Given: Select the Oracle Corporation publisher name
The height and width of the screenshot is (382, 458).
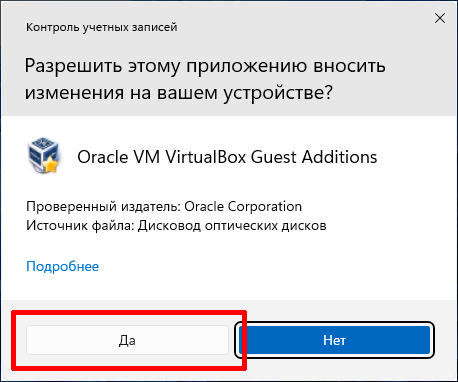Looking at the screenshot, I should (x=243, y=207).
